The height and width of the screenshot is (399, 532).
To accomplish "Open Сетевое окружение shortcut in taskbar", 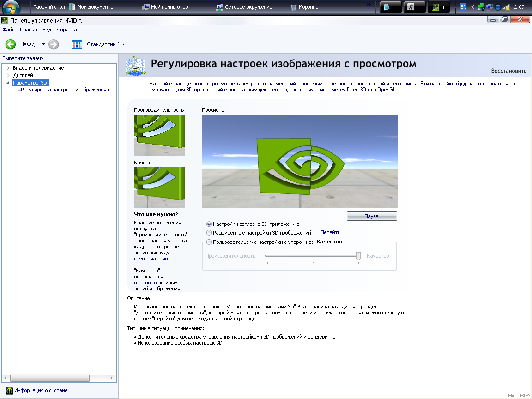I will [244, 7].
